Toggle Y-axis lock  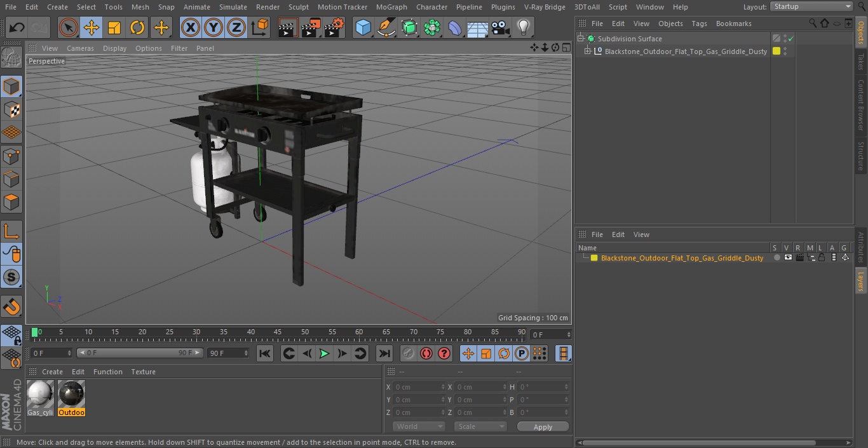pos(214,27)
